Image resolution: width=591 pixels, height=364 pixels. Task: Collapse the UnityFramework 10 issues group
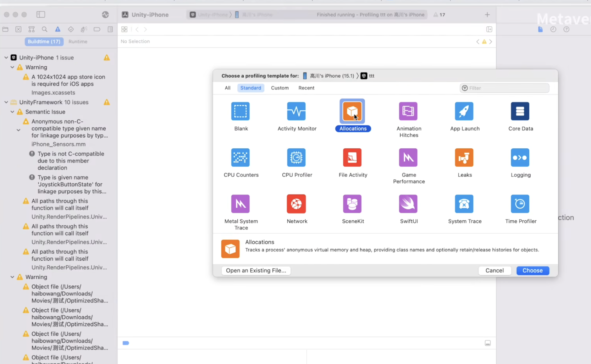pos(6,102)
